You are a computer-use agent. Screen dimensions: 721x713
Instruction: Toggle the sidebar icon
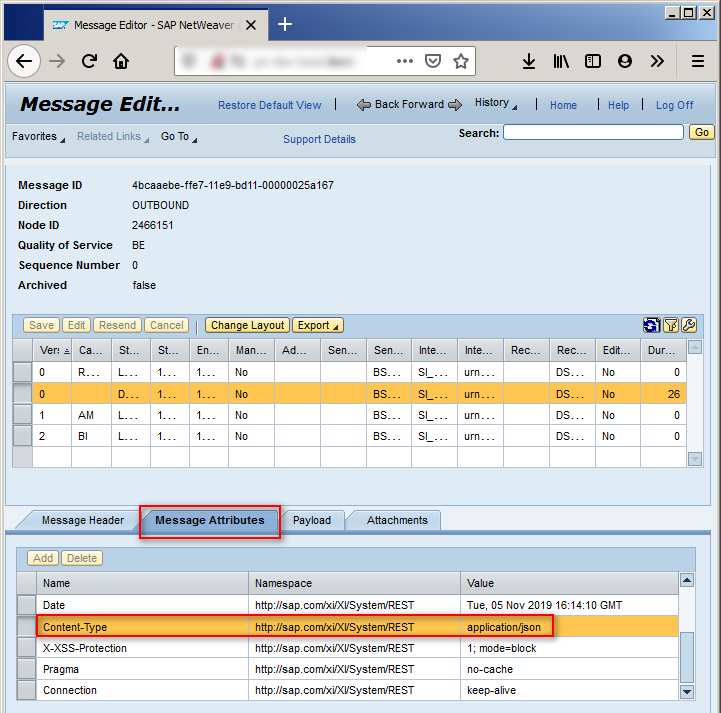click(x=593, y=61)
